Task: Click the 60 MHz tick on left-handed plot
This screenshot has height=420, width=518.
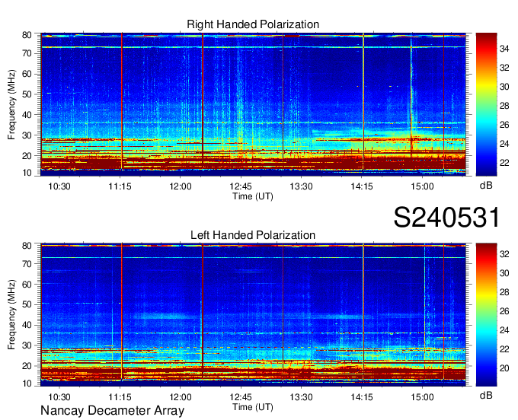Action: (27, 285)
